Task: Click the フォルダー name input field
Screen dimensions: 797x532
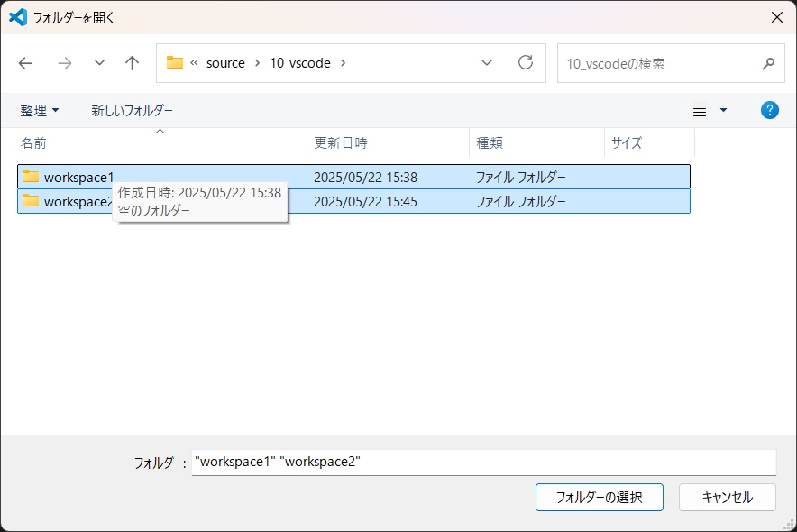Action: [x=483, y=462]
